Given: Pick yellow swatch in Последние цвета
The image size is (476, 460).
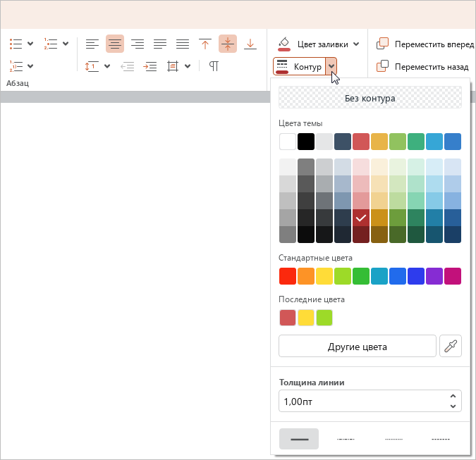Looking at the screenshot, I should (306, 318).
